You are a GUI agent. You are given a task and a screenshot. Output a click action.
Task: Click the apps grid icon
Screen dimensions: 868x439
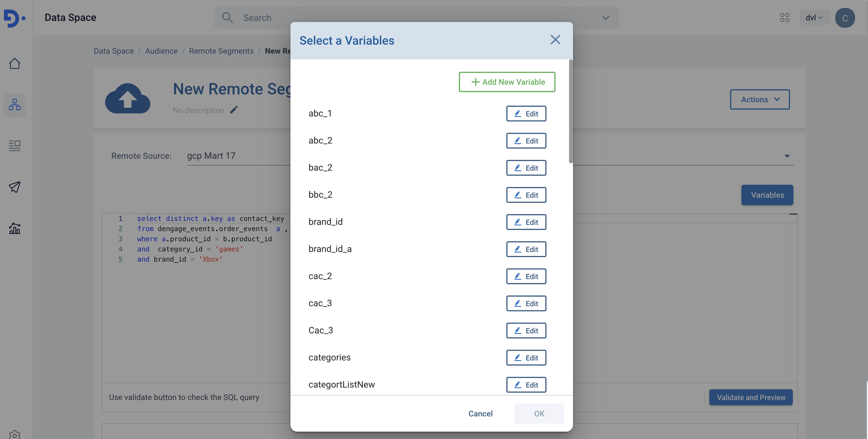[x=784, y=18]
